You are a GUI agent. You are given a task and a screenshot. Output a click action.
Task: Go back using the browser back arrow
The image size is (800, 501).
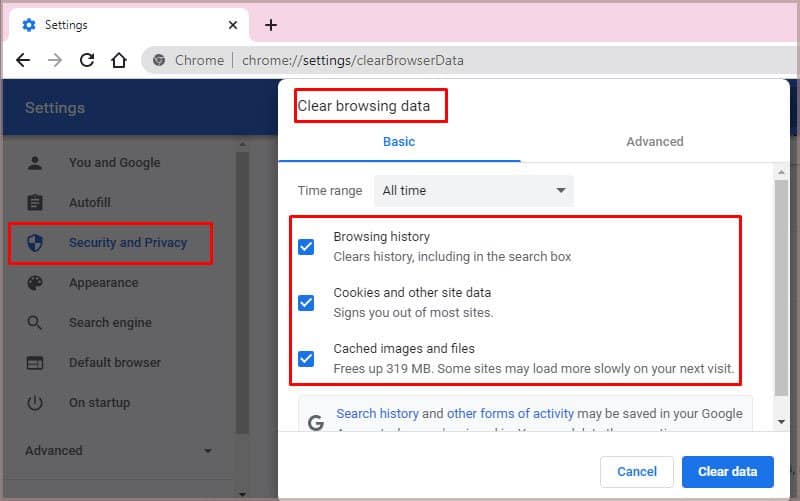pos(23,60)
